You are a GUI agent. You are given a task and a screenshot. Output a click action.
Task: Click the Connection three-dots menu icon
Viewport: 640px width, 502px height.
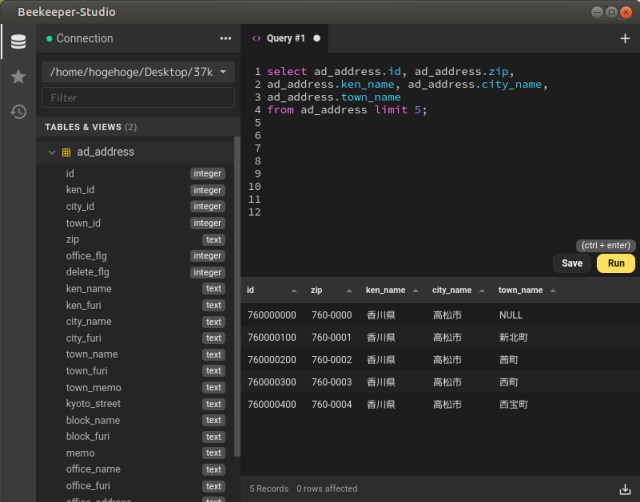click(x=225, y=38)
